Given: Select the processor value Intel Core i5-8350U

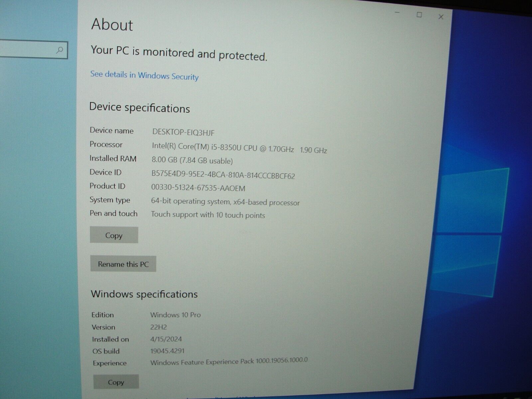Looking at the screenshot, I should pos(239,148).
